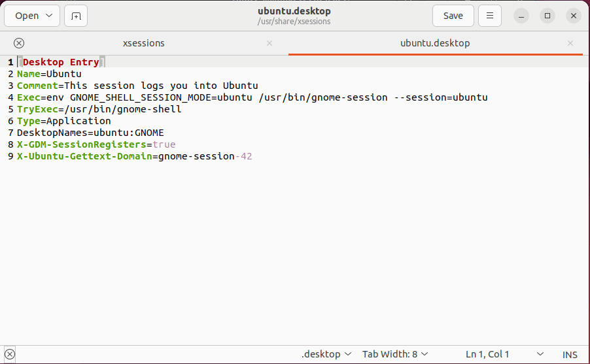
Task: Select the ubuntu.desktop tab
Action: click(x=434, y=43)
